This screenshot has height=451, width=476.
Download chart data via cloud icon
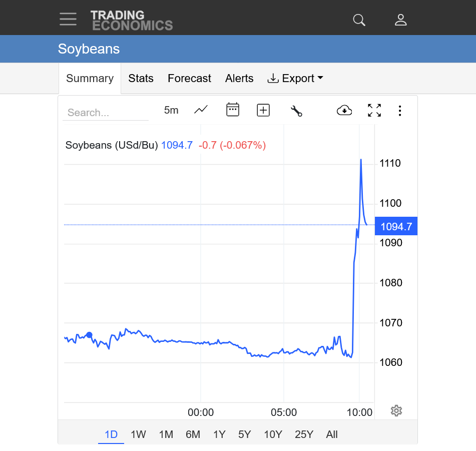(x=344, y=110)
